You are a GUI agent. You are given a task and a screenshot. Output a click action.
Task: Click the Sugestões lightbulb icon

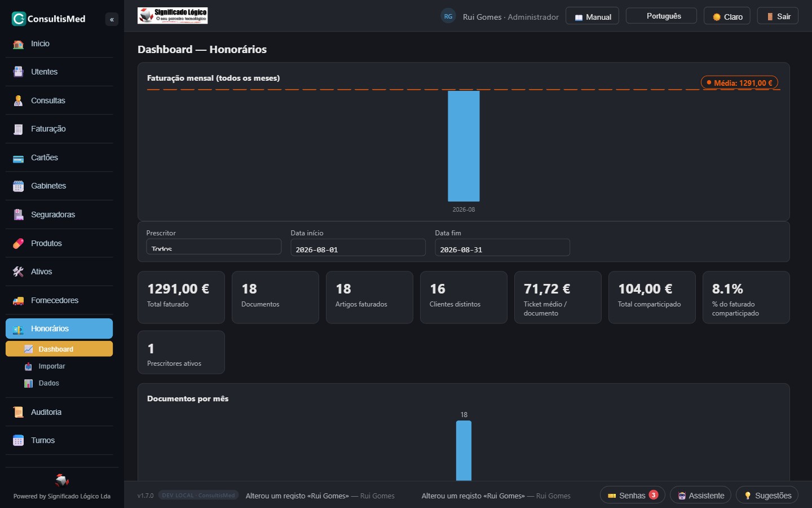[x=748, y=496]
